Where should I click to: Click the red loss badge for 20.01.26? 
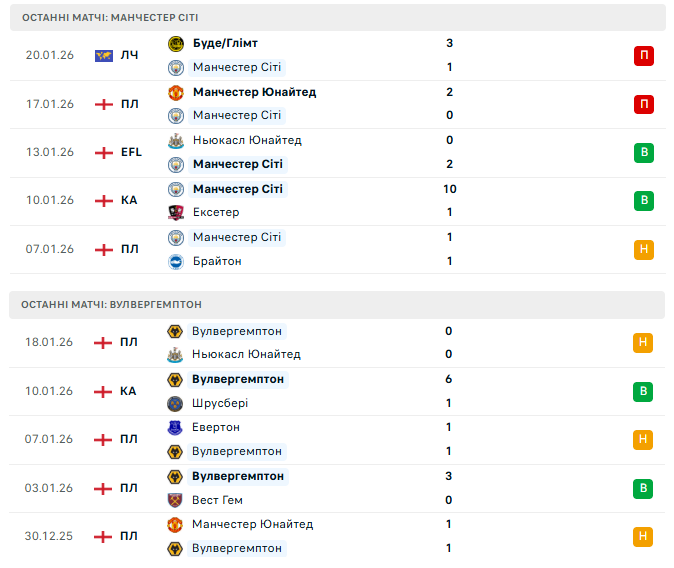[643, 55]
